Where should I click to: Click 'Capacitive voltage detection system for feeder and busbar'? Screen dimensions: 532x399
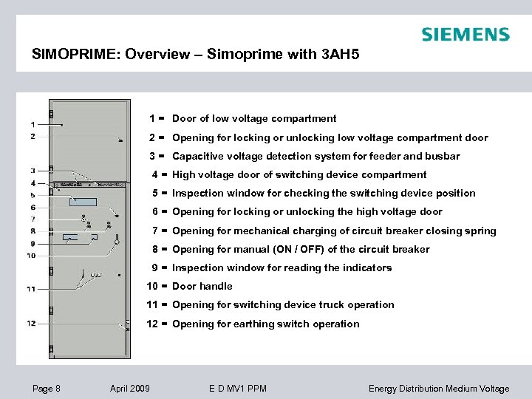coord(316,156)
